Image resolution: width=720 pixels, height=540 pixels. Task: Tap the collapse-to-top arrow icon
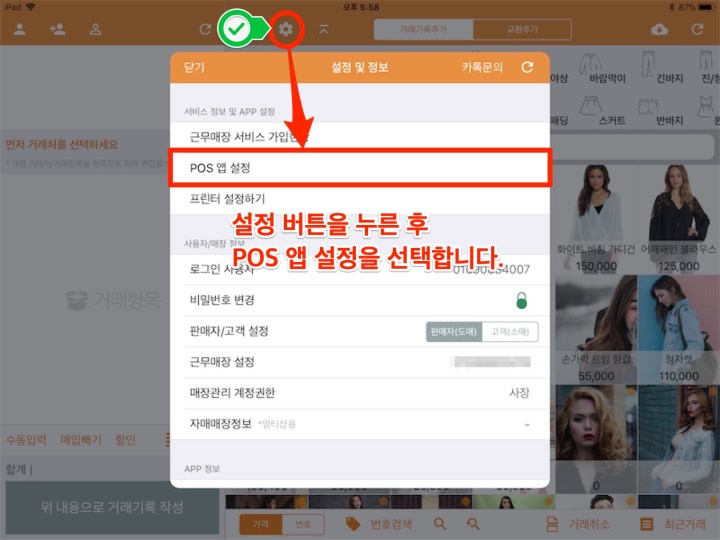(324, 30)
